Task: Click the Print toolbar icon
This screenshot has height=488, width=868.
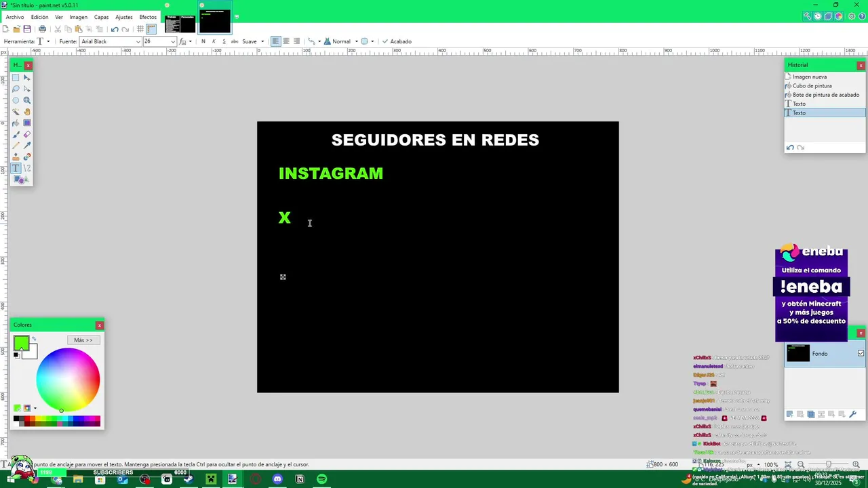Action: click(x=42, y=29)
